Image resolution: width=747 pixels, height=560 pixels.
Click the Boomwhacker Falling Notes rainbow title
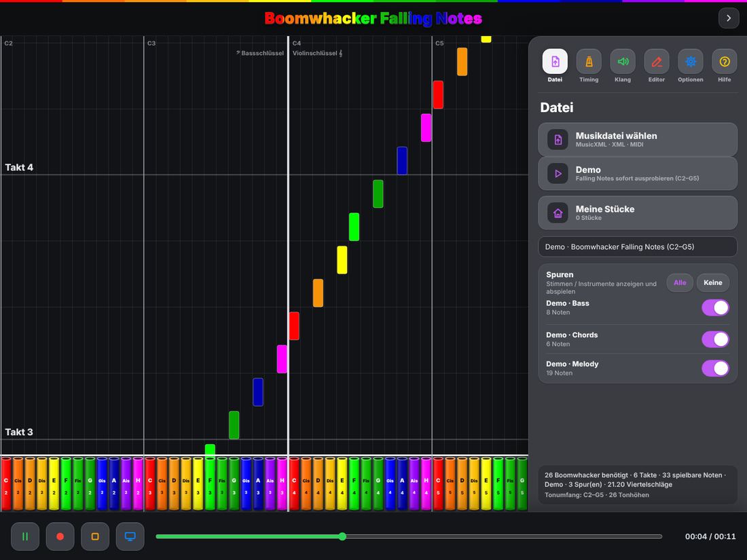pyautogui.click(x=373, y=18)
